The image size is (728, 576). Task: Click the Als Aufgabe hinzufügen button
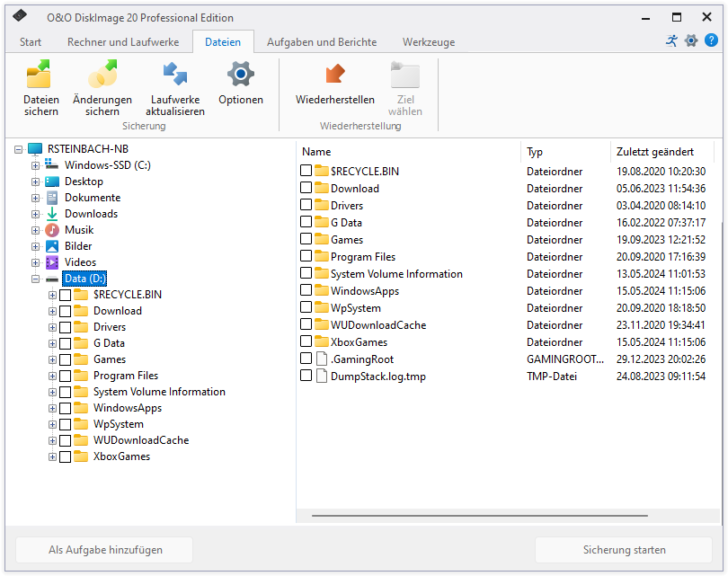103,549
